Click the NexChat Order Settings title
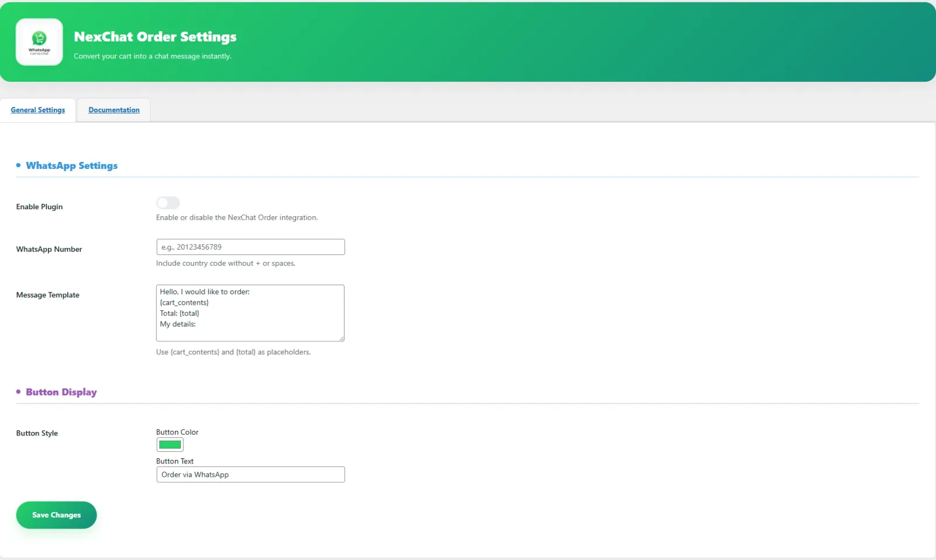 155,37
